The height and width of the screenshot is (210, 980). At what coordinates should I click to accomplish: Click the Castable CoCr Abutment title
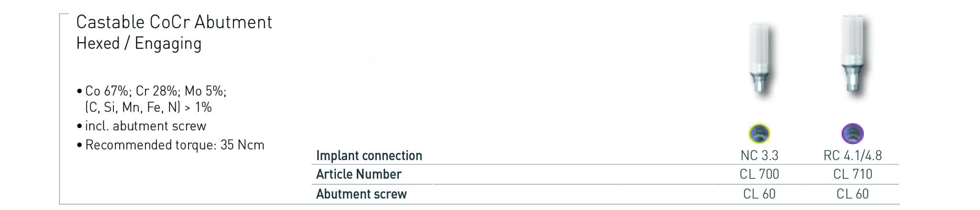tap(174, 22)
